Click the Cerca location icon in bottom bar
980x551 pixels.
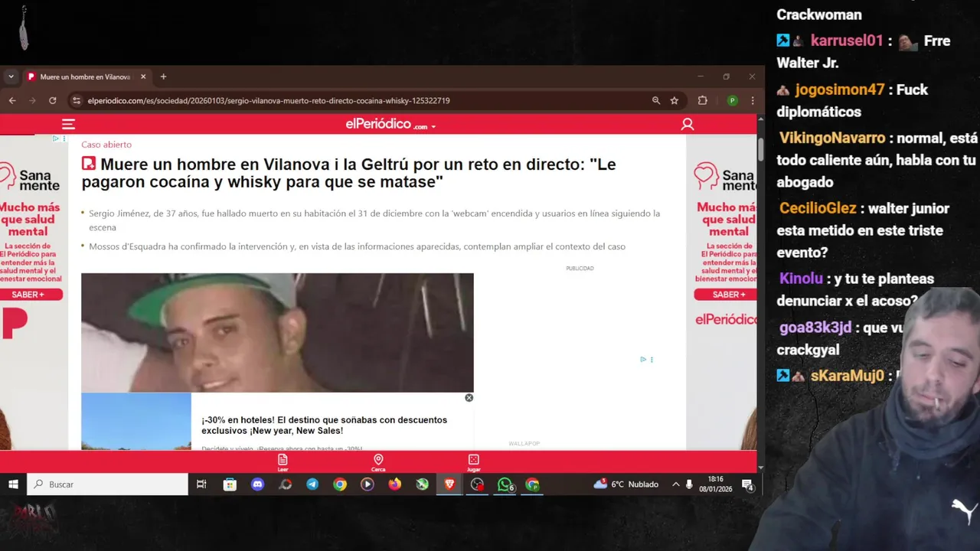(x=378, y=462)
